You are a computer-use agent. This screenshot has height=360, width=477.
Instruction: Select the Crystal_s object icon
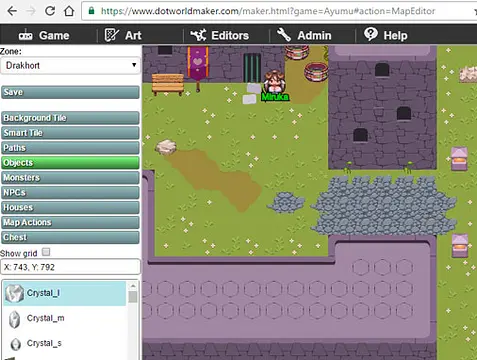tap(15, 344)
